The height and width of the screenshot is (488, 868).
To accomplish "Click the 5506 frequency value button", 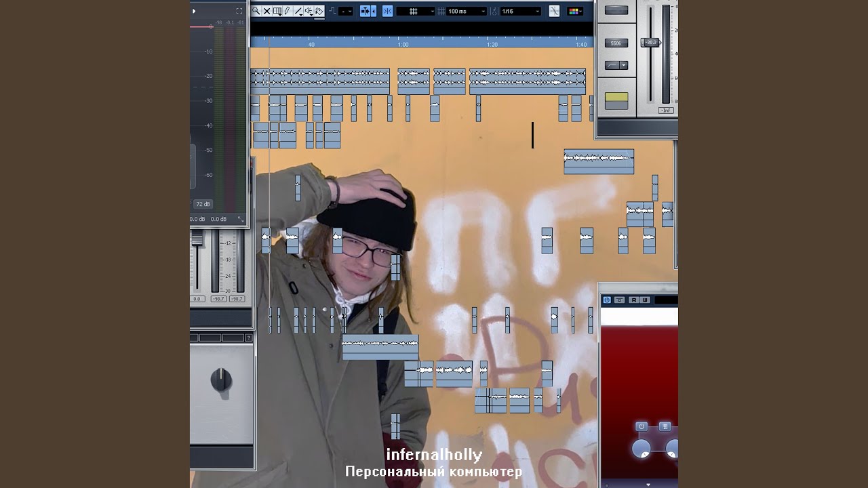I will coord(616,43).
